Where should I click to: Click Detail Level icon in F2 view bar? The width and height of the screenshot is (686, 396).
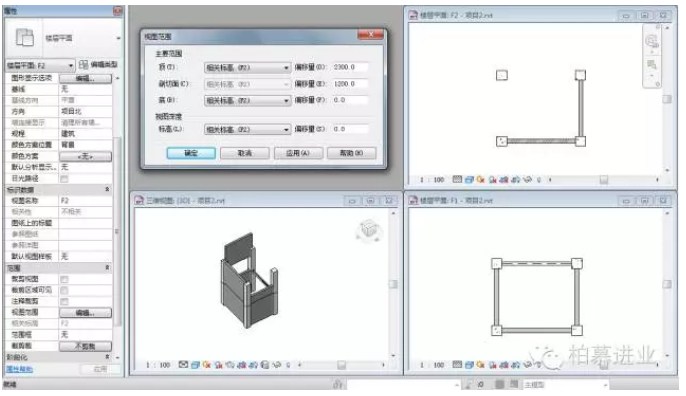(457, 179)
